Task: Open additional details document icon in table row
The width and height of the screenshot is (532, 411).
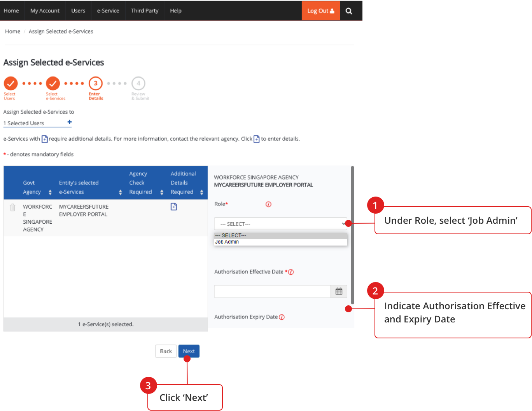Action: [x=174, y=207]
